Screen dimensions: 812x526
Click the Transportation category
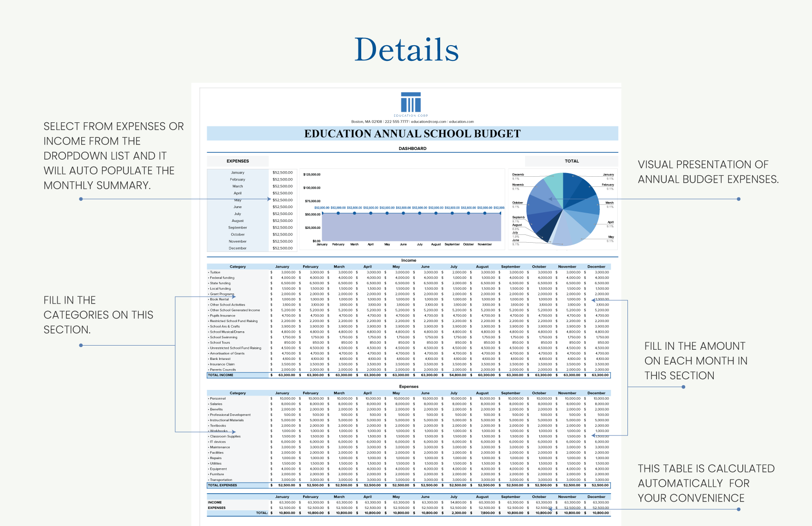220,480
